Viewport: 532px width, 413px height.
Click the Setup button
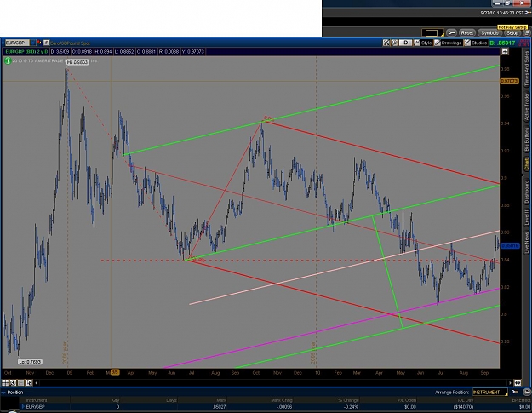512,33
